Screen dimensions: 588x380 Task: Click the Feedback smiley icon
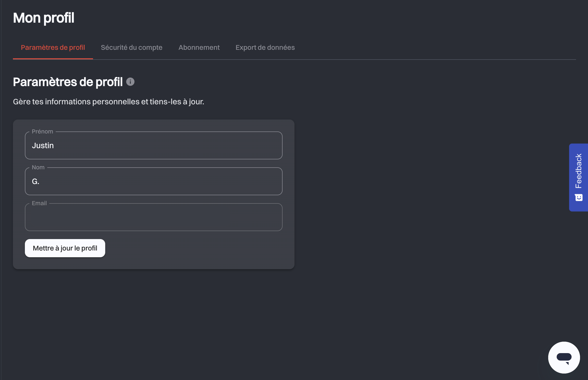tap(579, 197)
